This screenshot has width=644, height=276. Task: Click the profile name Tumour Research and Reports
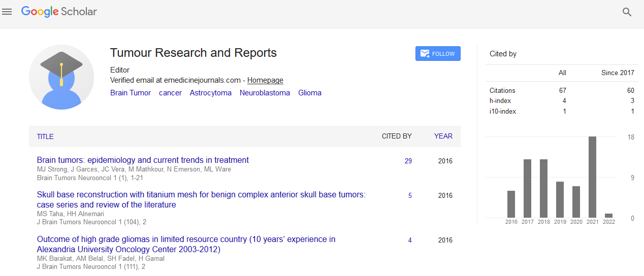click(194, 53)
